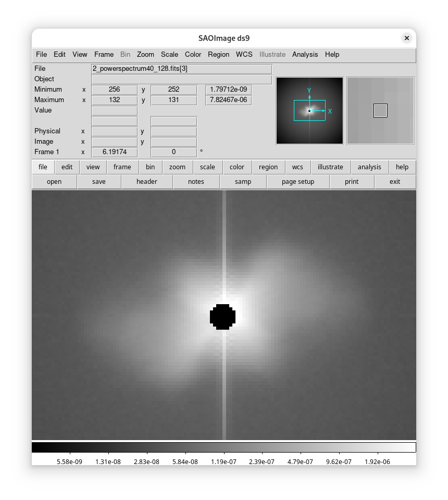This screenshot has width=448, height=500.
Task: Switch to the region button tab
Action: [268, 167]
